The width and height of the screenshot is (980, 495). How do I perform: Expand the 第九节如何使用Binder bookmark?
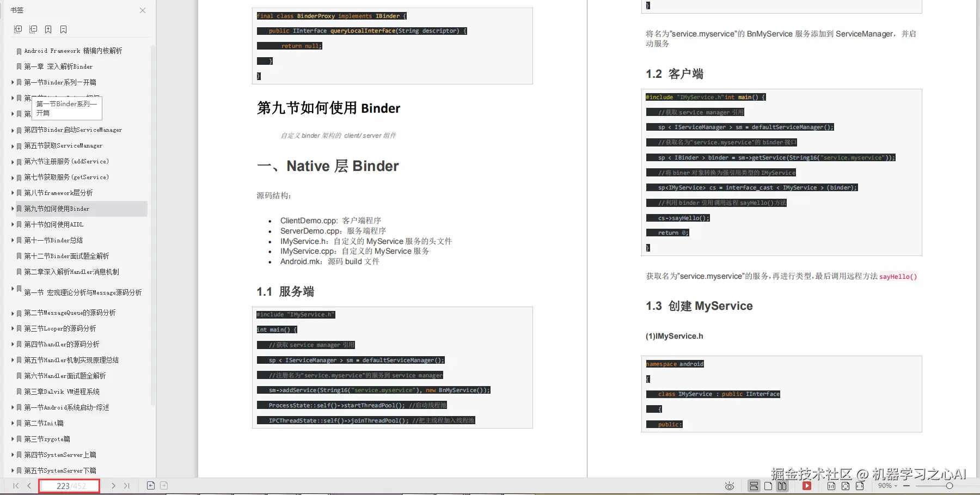click(13, 209)
